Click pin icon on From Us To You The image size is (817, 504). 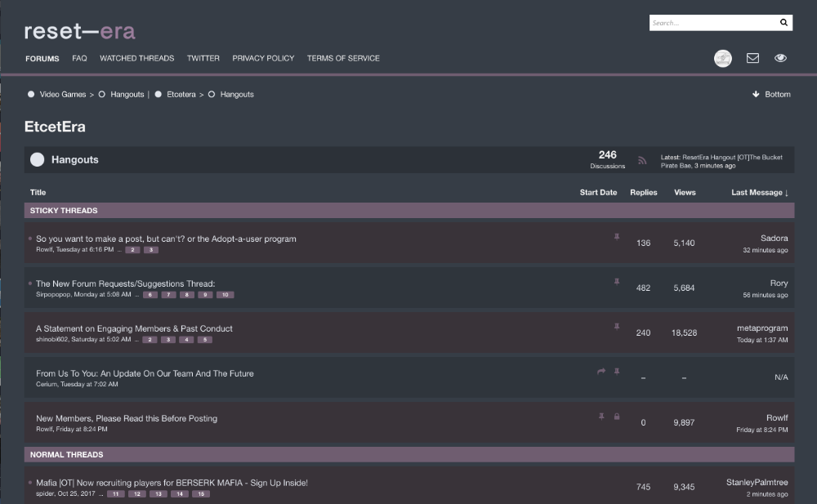[x=616, y=371]
